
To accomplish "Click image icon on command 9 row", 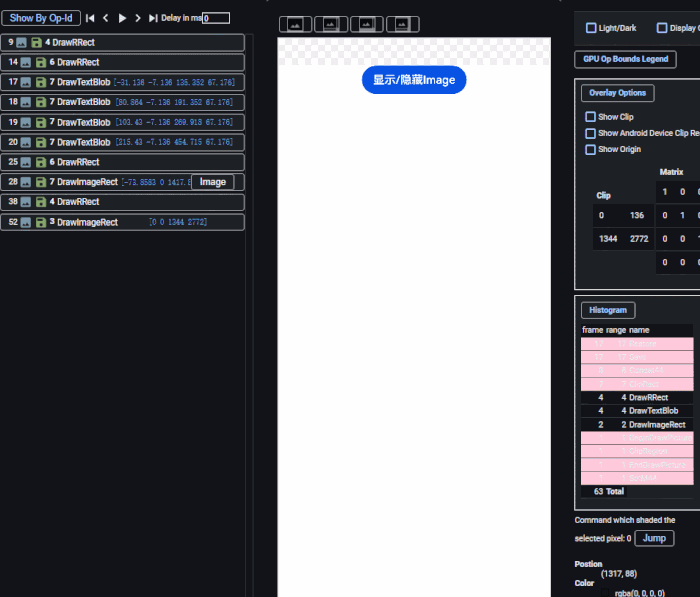I will point(22,42).
